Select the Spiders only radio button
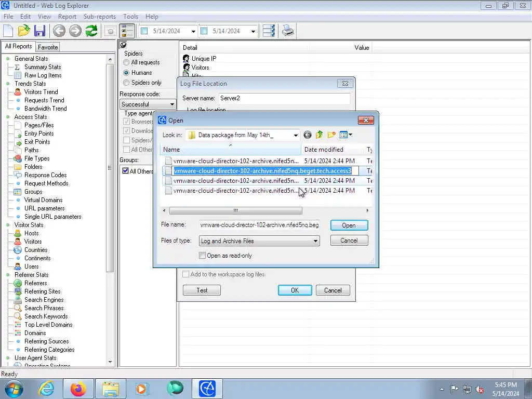This screenshot has width=532, height=399. tap(126, 83)
